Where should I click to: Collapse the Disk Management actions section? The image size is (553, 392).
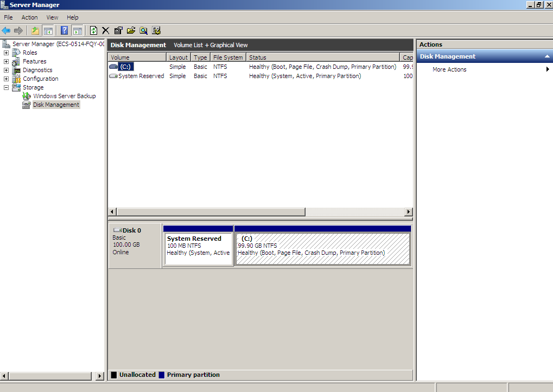pos(547,56)
